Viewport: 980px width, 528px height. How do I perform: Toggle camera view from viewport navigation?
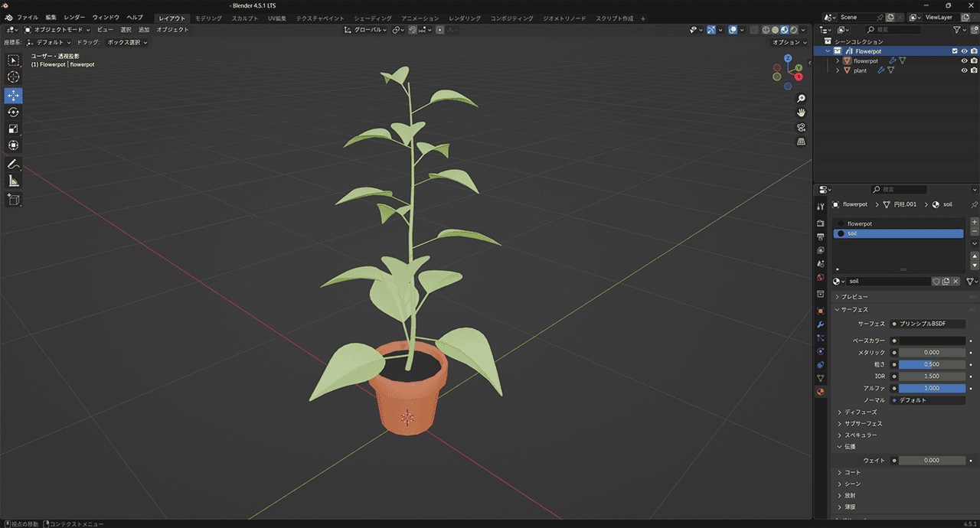click(802, 127)
